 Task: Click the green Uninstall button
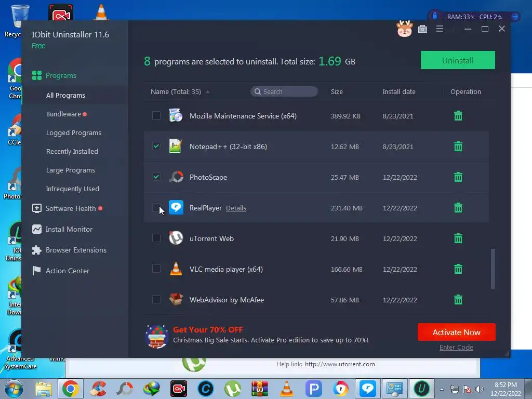458,60
